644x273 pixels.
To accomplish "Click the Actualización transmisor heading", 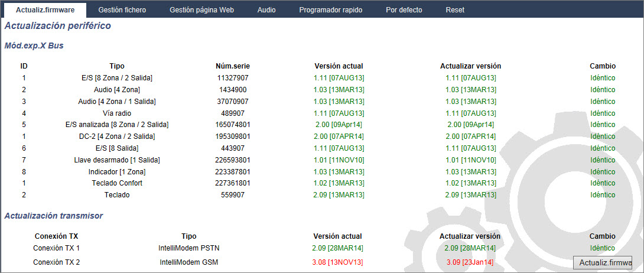I will pyautogui.click(x=53, y=216).
